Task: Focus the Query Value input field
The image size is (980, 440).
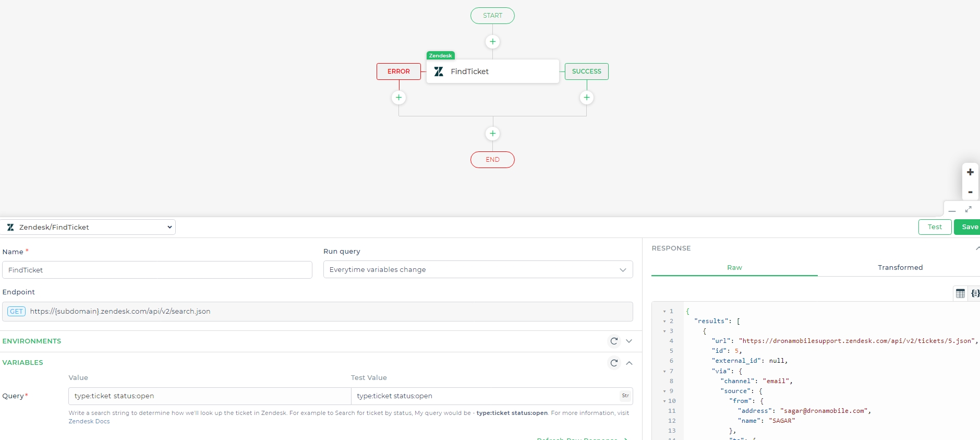Action: (210, 396)
